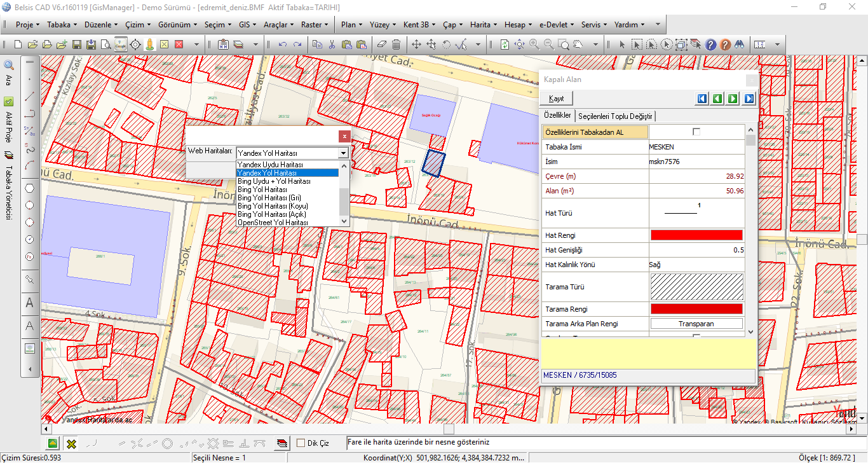868x463 pixels.
Task: Click the Redo arrow icon
Action: (x=297, y=45)
